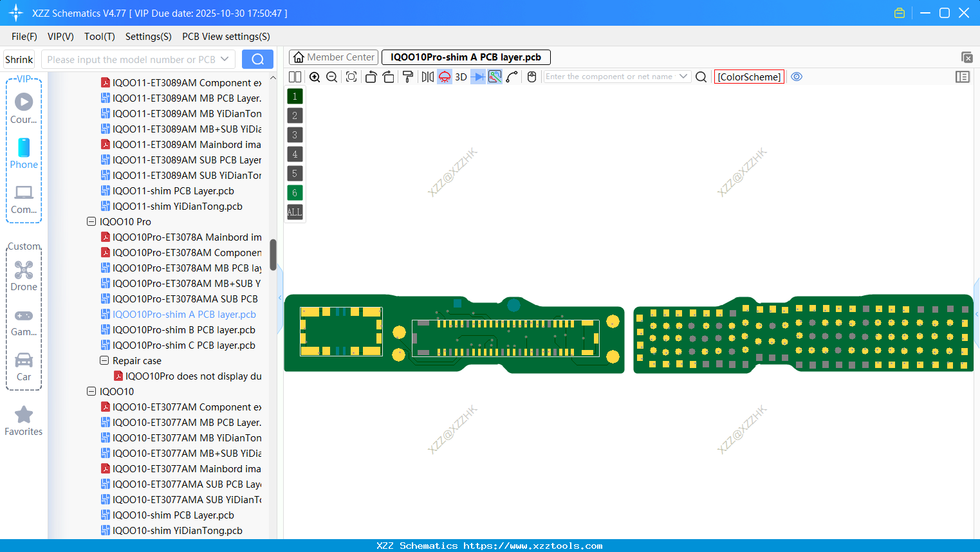Open the paint brush coloring tool
The image size is (980, 552).
click(407, 77)
